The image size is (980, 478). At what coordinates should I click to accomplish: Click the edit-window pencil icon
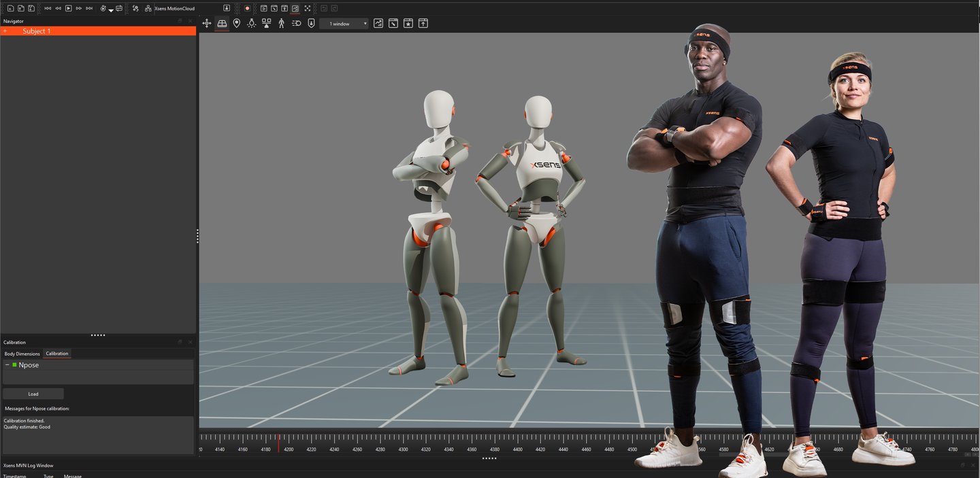[x=393, y=23]
